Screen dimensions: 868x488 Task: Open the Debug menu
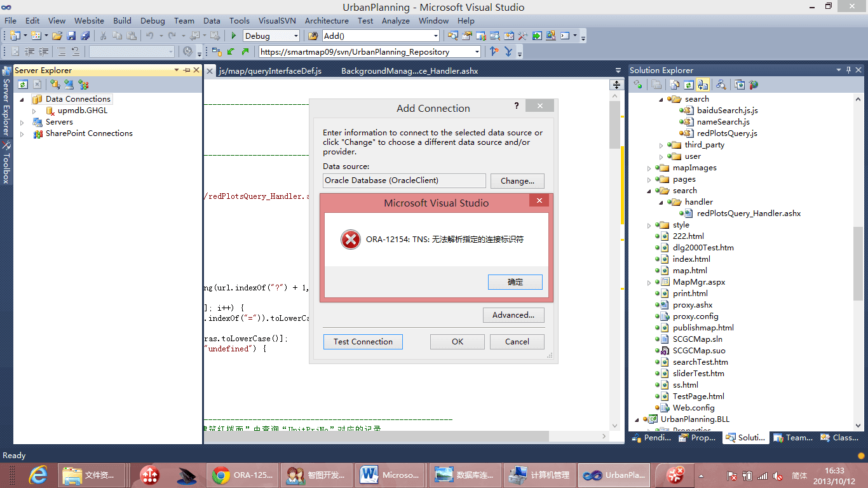pos(153,21)
